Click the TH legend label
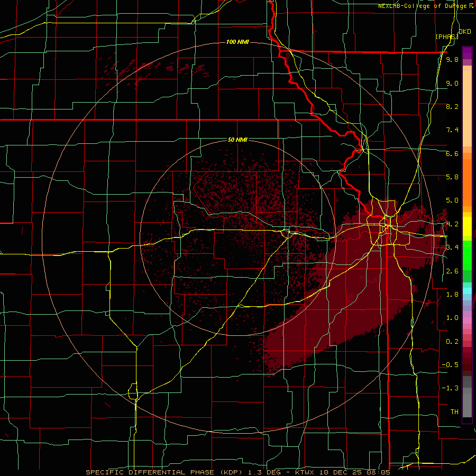476x476 pixels. (x=454, y=412)
